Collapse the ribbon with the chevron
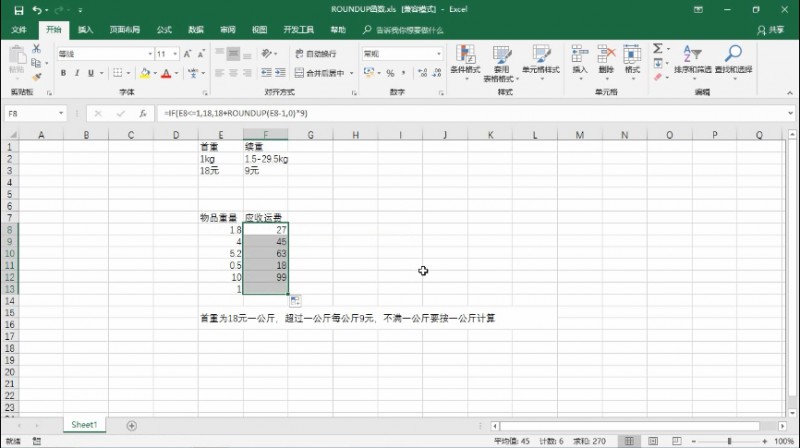Viewport: 800px width, 448px height. coord(790,93)
